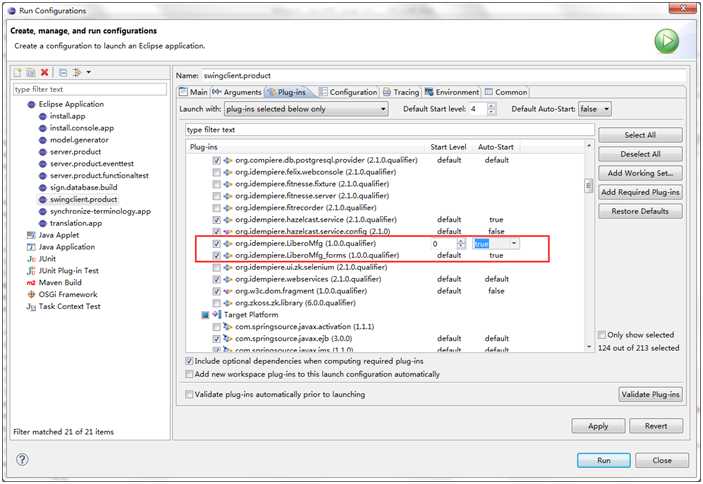Click the Filter launch configurations icon

[77, 72]
